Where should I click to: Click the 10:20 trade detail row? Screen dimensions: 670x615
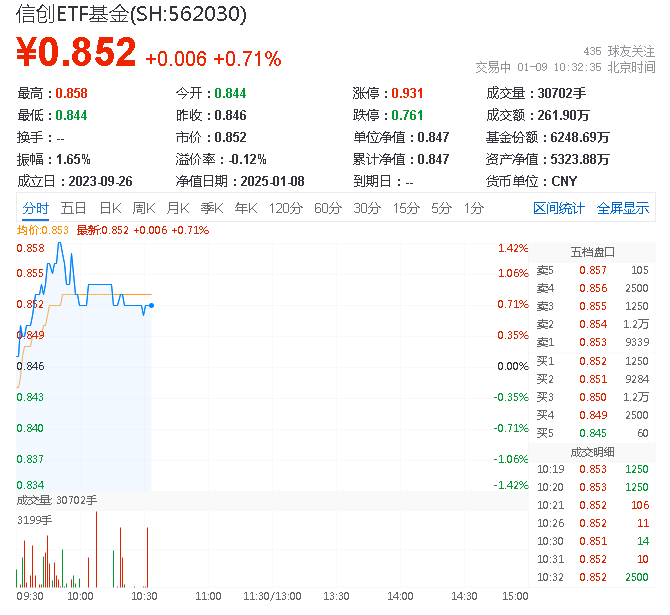point(592,487)
